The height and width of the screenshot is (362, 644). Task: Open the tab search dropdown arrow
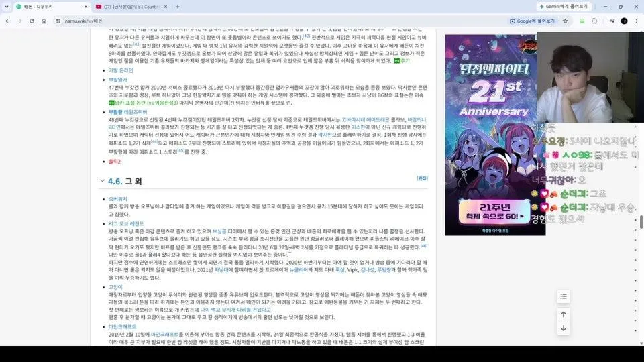[x=6, y=7]
